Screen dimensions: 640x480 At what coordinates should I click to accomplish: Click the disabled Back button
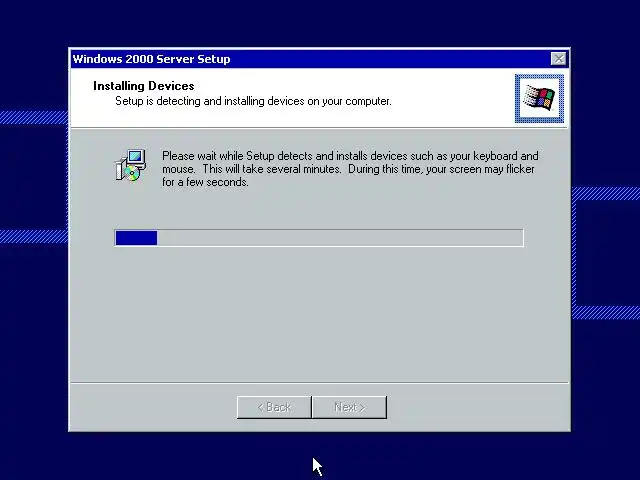pos(274,407)
